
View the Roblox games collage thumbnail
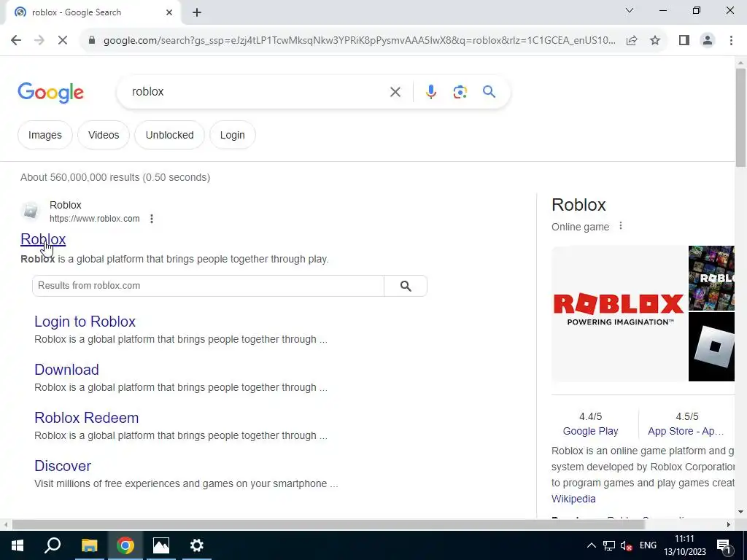pos(711,278)
